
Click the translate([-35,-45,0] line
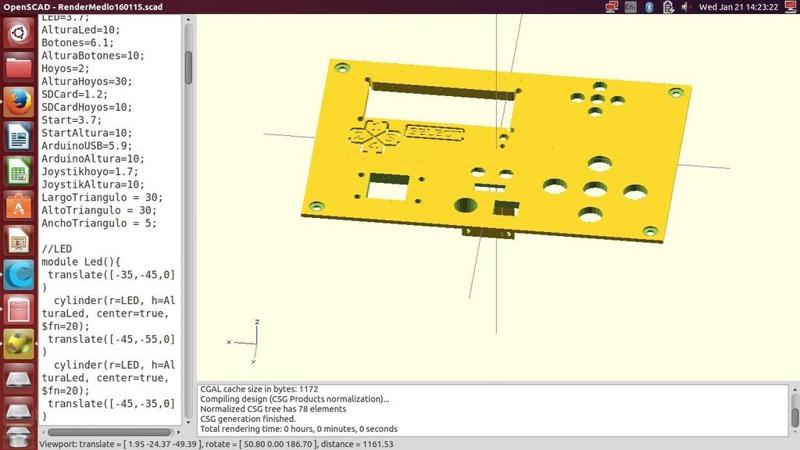coord(111,274)
